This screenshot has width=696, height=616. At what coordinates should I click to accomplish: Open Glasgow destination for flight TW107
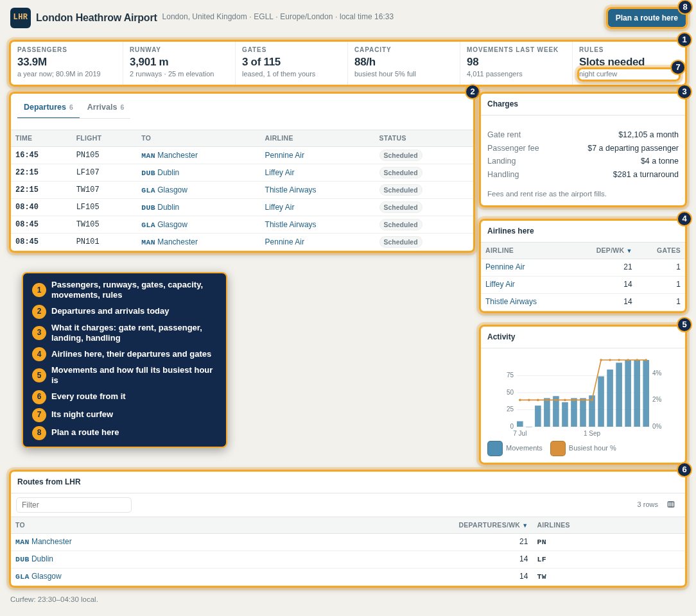[164, 190]
